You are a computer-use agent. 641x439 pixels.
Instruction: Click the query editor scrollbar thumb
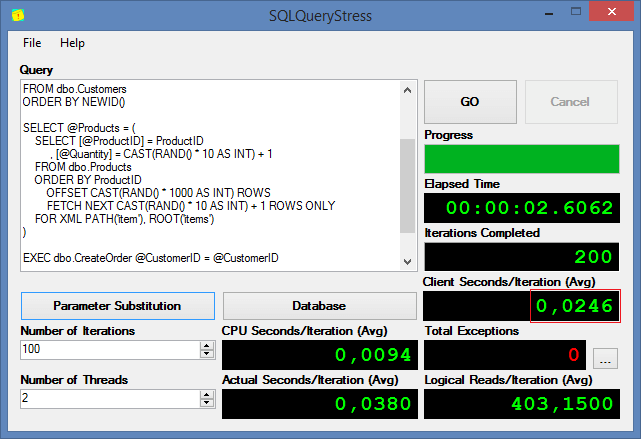click(x=407, y=186)
